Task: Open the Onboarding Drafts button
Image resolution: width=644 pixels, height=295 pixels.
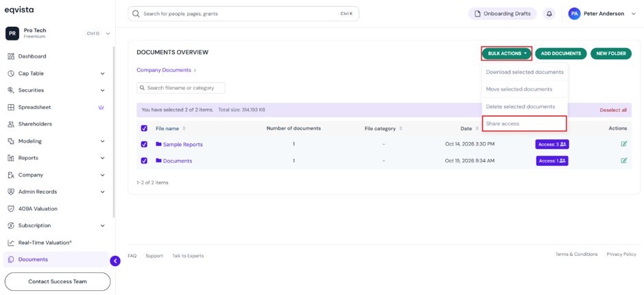Action: pyautogui.click(x=502, y=14)
